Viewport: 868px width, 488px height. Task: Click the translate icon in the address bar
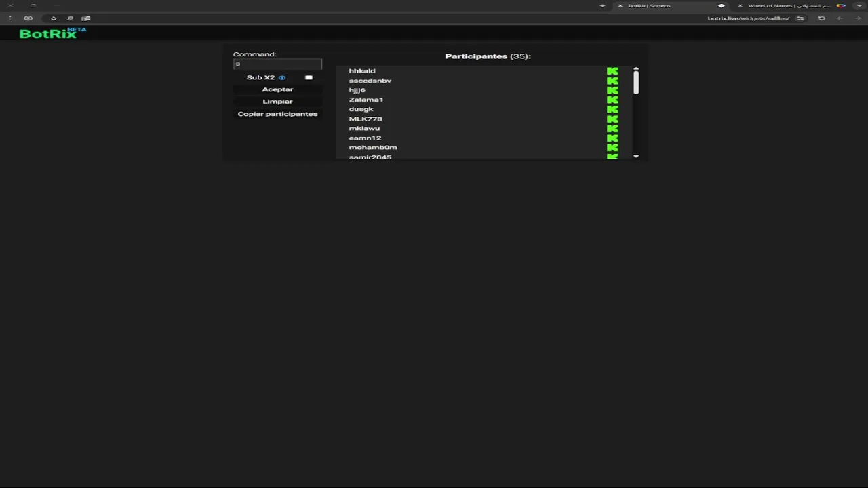85,18
